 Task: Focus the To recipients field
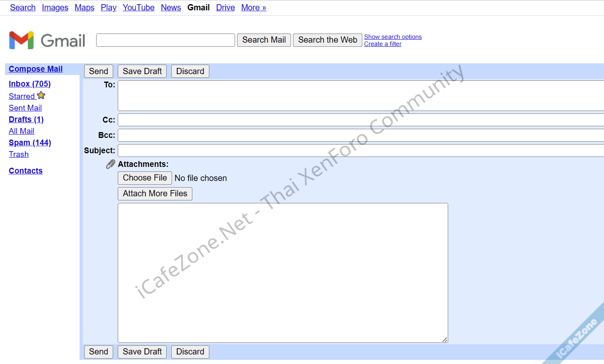pyautogui.click(x=360, y=95)
